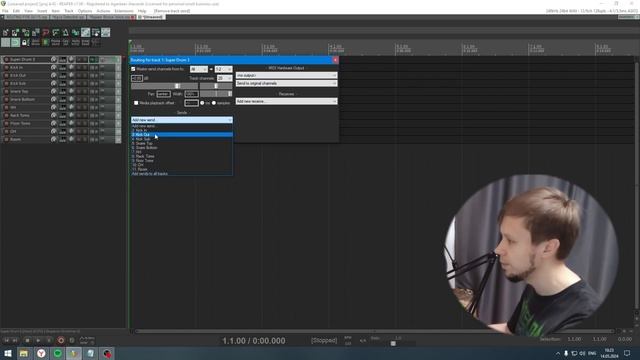
Task: Click the Windows Start button
Action: 7,353
